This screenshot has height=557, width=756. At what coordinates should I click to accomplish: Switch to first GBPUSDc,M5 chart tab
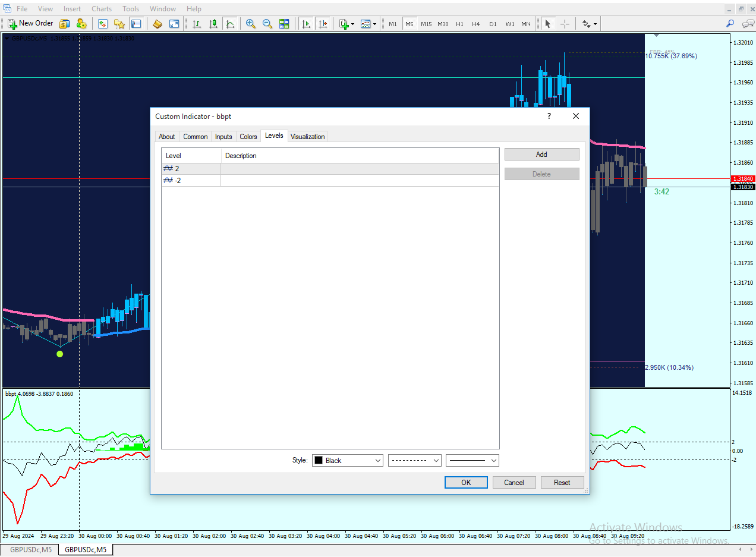point(31,550)
